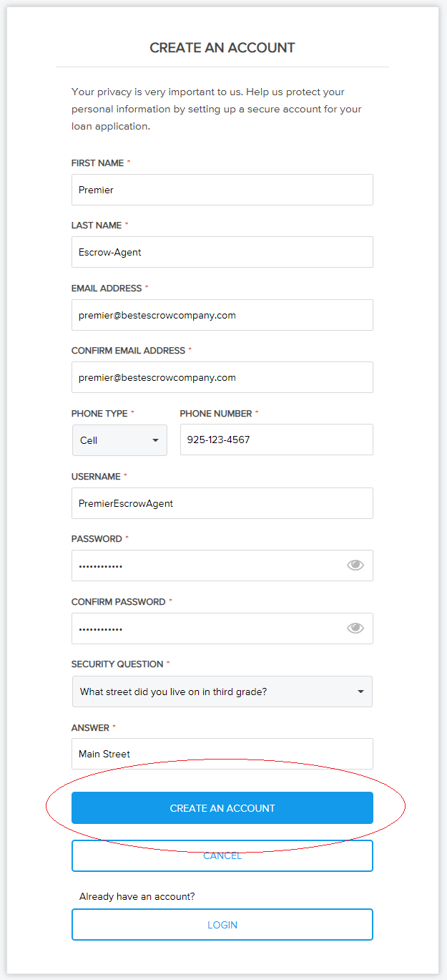
Task: Focus the Answer field with Main Street
Action: (222, 754)
